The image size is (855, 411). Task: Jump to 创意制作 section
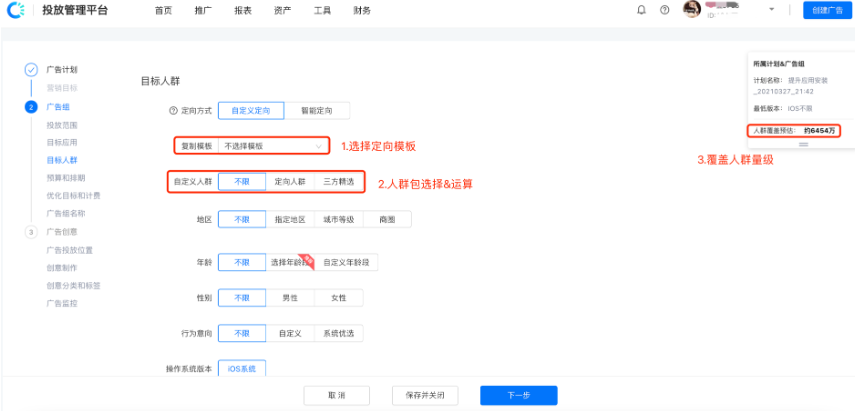click(62, 268)
